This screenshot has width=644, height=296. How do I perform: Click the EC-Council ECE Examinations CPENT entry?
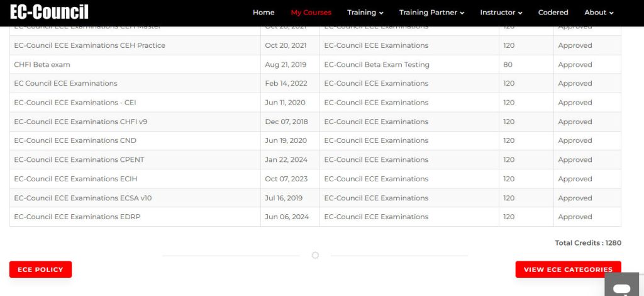pos(79,160)
